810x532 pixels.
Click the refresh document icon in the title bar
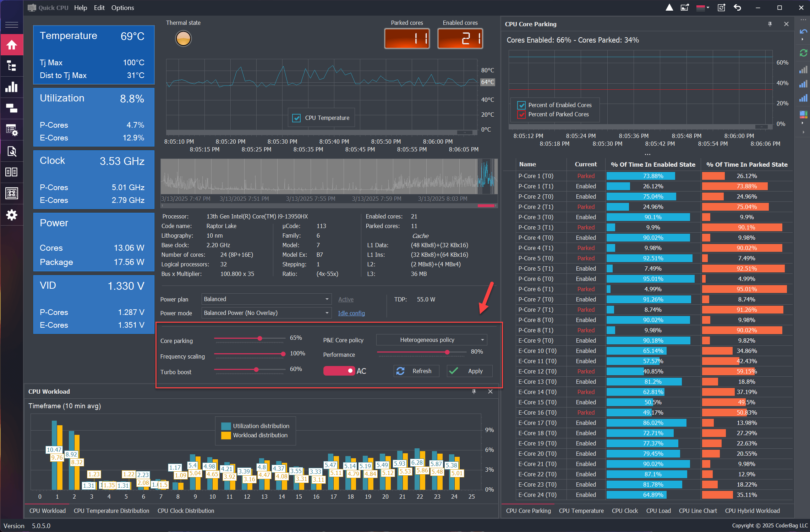coord(721,7)
